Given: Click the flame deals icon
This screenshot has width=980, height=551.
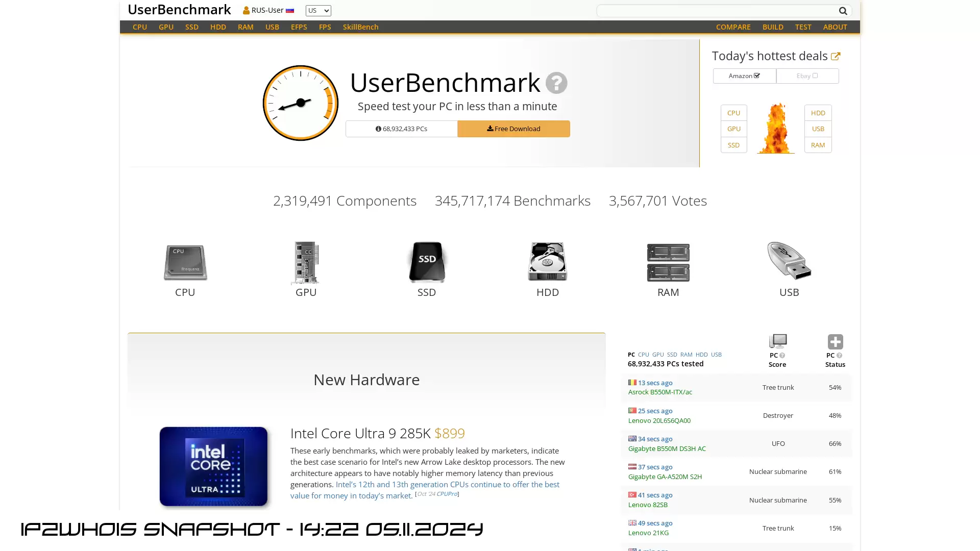Looking at the screenshot, I should 775,128.
